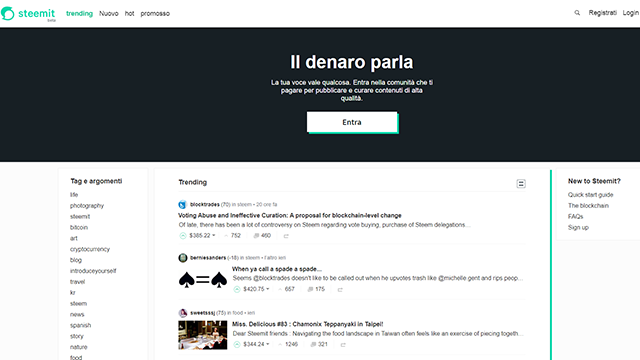The image size is (640, 360).
Task: Filter by the introduceyourself tag
Action: point(93,271)
